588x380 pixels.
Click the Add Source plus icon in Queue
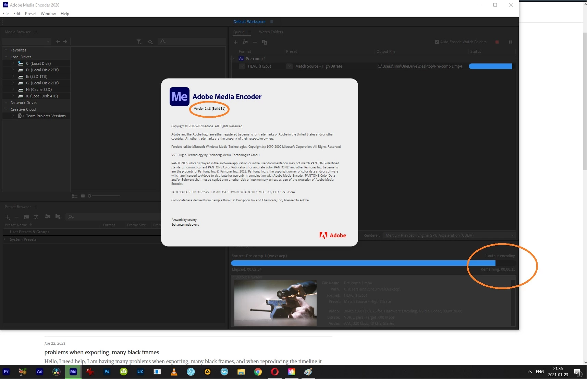(236, 42)
